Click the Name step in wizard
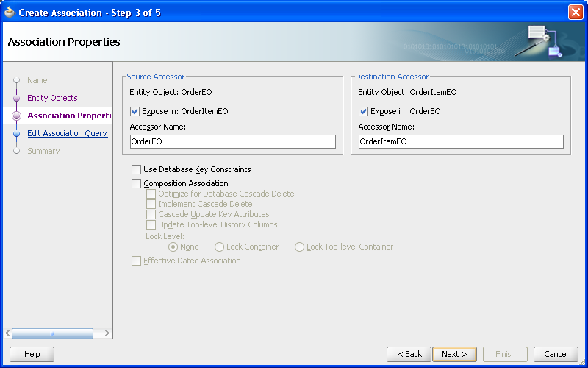 (x=37, y=80)
